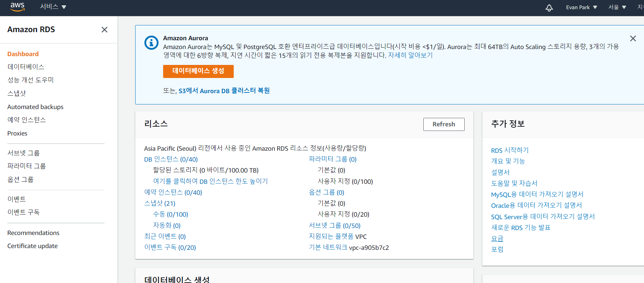Open 예약 인스턴스 in the sidebar

[x=26, y=120]
